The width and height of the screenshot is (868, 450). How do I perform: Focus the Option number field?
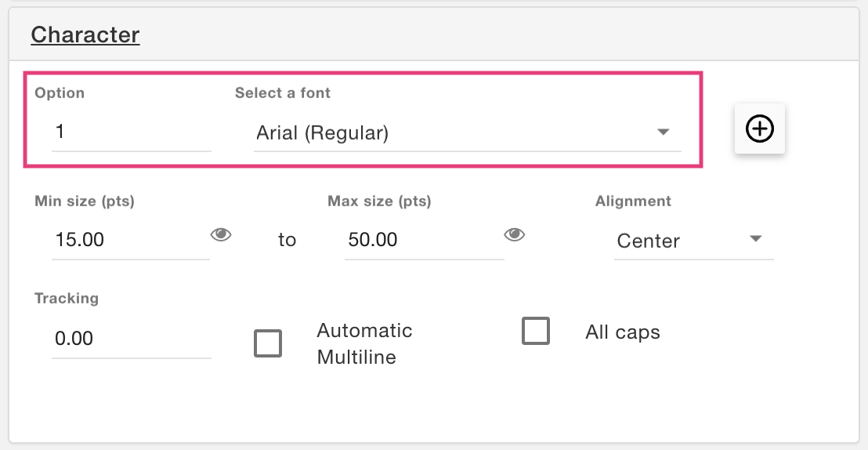pyautogui.click(x=132, y=132)
